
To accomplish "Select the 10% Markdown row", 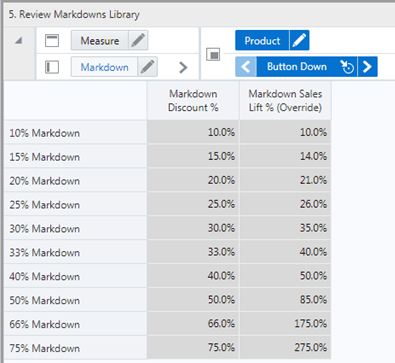I will pyautogui.click(x=76, y=133).
